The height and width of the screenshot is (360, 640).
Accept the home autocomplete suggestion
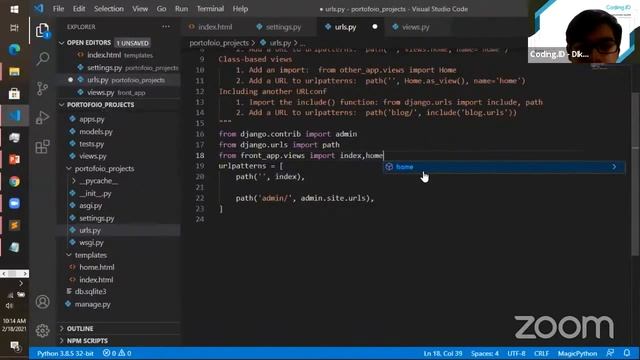(x=503, y=167)
